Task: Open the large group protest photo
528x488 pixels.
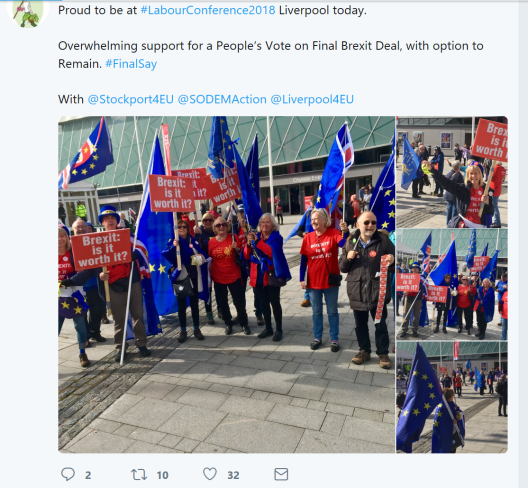Action: 226,284
